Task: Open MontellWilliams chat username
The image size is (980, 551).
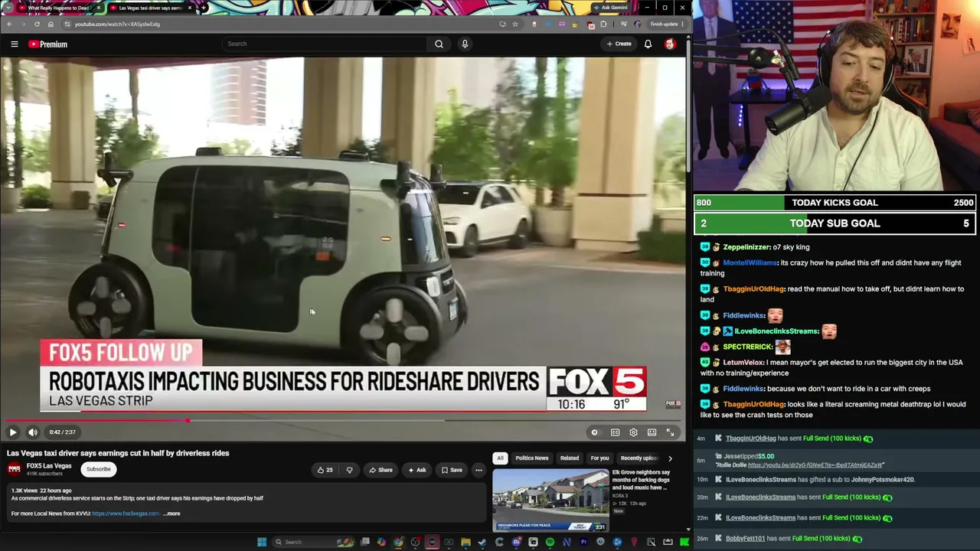Action: tap(750, 262)
